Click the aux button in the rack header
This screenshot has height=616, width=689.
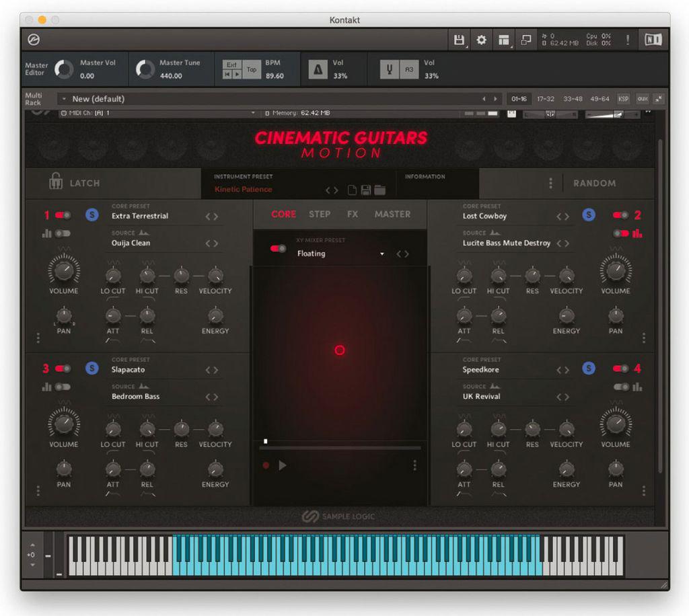click(x=643, y=99)
